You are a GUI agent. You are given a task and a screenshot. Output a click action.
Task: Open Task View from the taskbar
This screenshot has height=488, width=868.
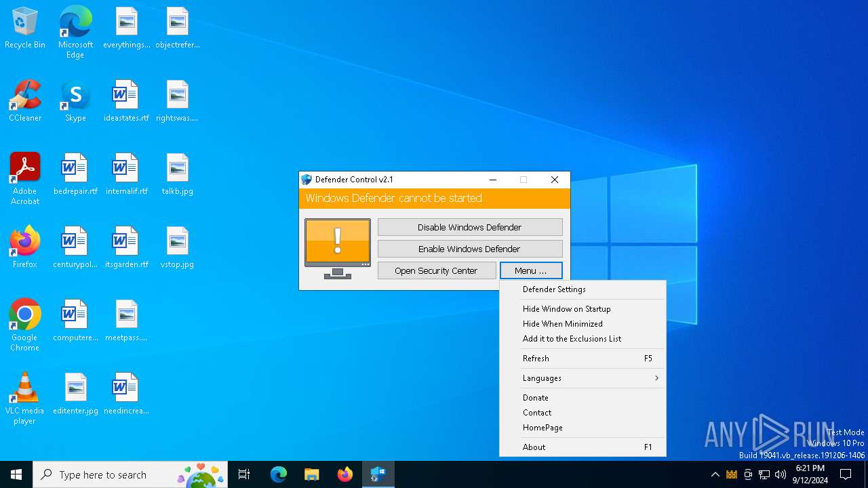(x=244, y=474)
